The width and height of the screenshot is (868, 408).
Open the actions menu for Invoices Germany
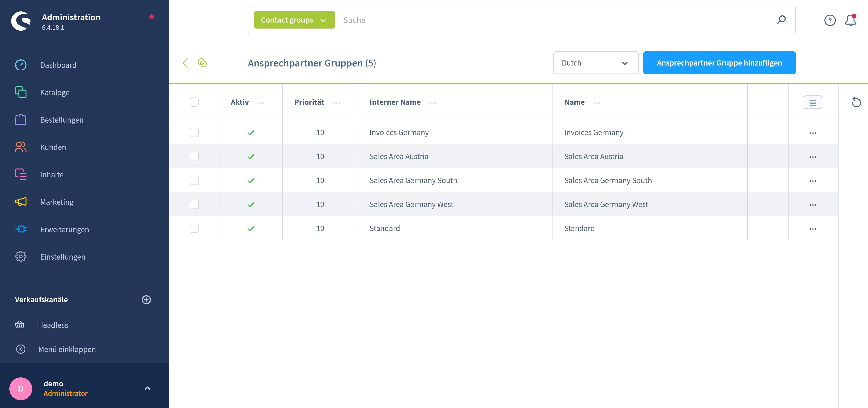813,133
